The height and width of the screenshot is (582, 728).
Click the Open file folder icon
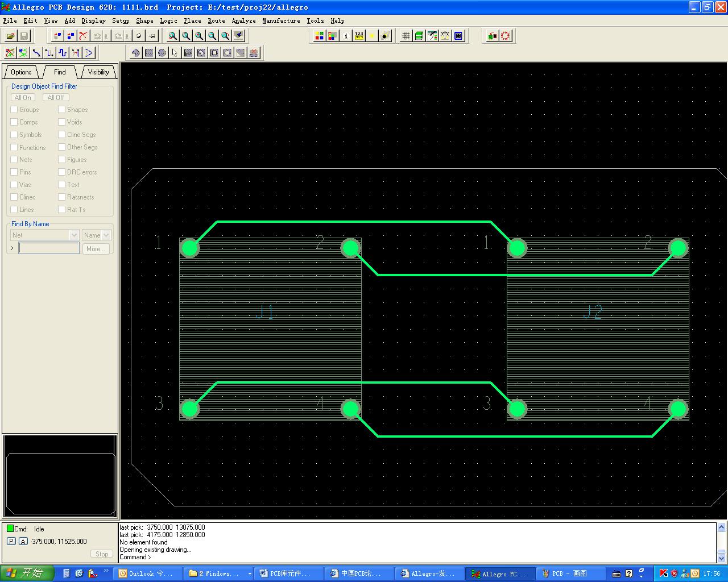tap(10, 36)
